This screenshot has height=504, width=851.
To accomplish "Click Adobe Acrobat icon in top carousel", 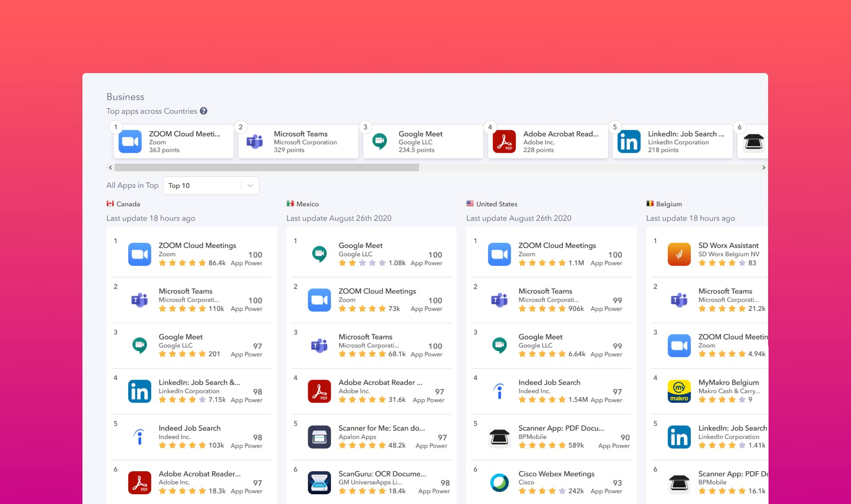I will (x=504, y=142).
